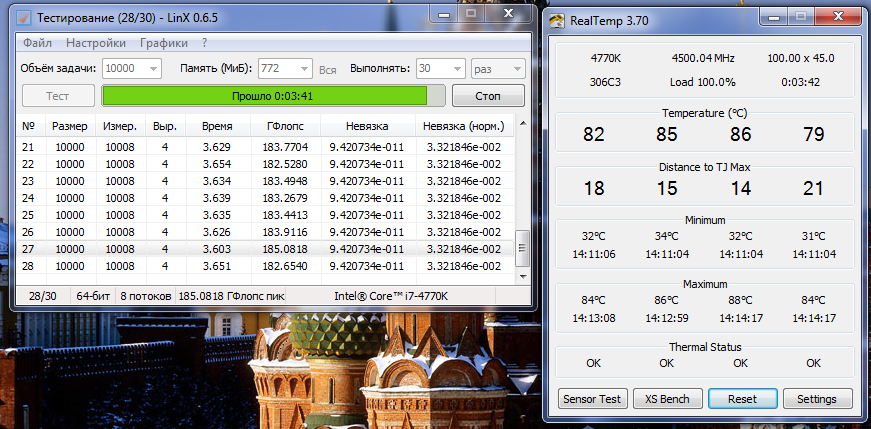
Task: Click the RealTemp app icon in title bar
Action: (x=557, y=21)
